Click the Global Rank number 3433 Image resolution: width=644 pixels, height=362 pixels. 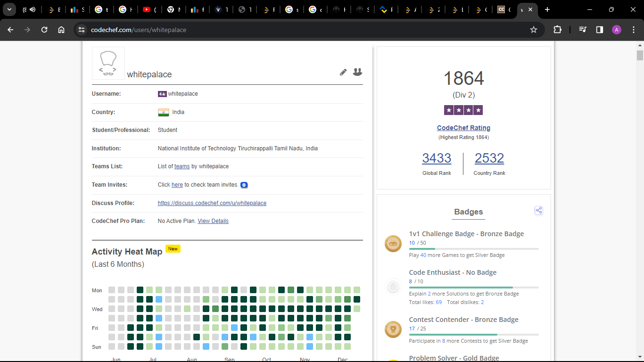437,158
